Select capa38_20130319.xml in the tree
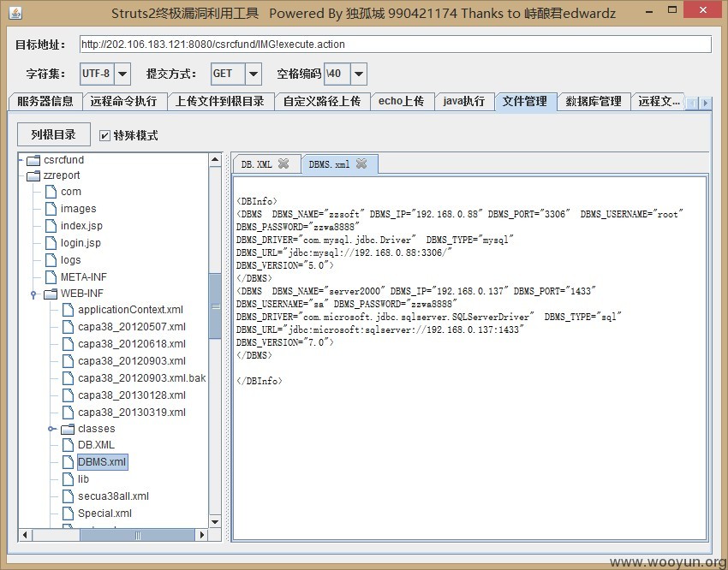Image resolution: width=728 pixels, height=570 pixels. pyautogui.click(x=132, y=413)
